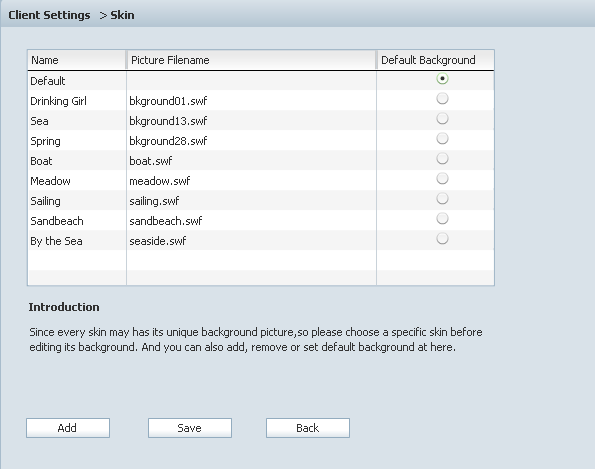Set Drinking Girl as default background

click(x=442, y=99)
